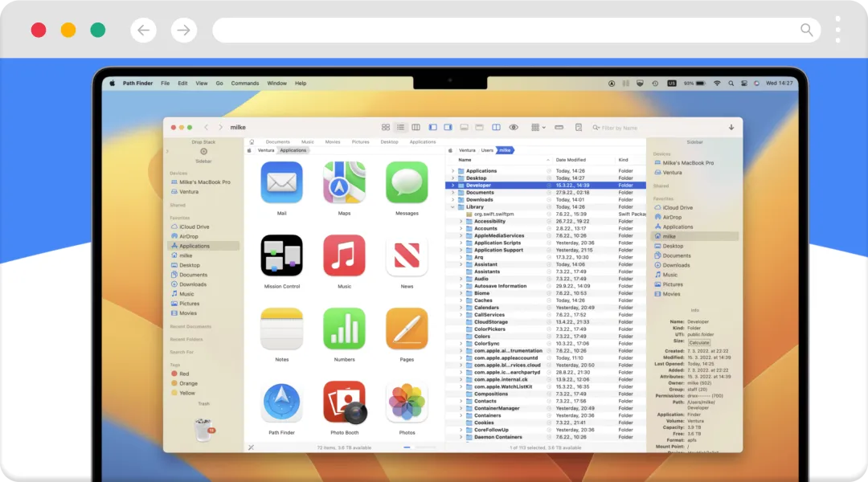Viewport: 868px width, 482px height.
Task: Select the org.swift.swiftpm row
Action: (x=545, y=214)
